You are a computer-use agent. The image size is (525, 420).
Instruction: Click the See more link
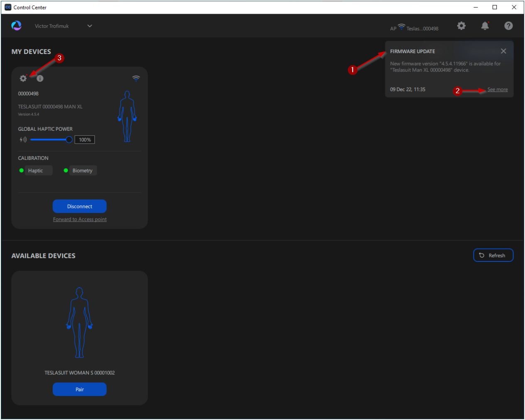coord(498,90)
